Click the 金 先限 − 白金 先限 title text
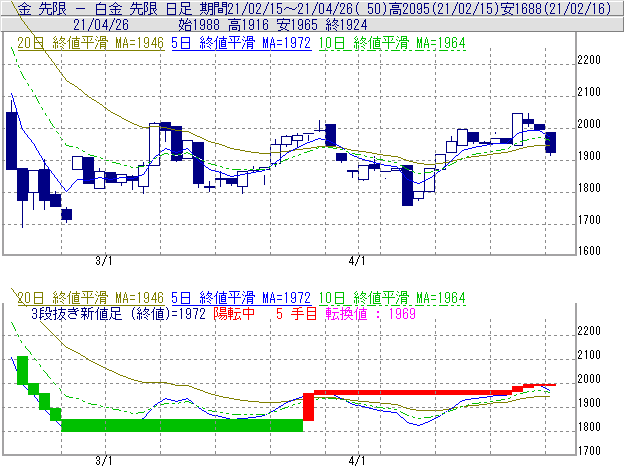 coord(89,9)
